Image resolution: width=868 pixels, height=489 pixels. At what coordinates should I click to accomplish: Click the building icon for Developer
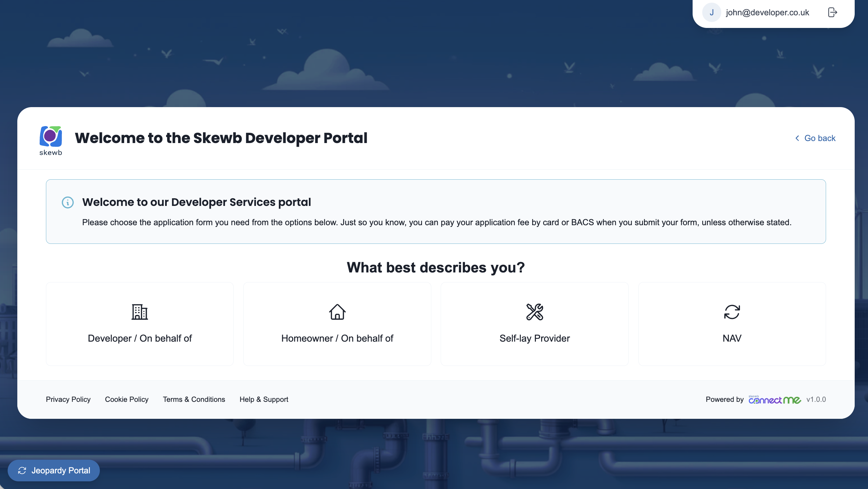point(139,312)
